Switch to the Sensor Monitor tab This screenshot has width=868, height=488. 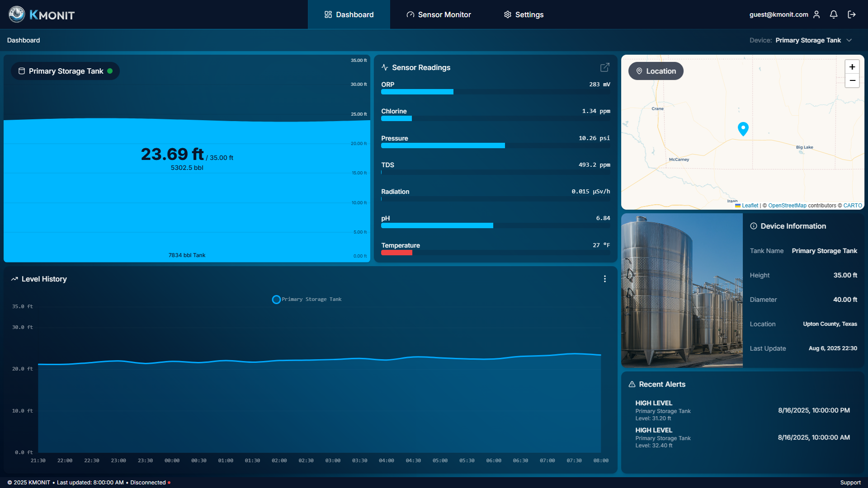(439, 14)
